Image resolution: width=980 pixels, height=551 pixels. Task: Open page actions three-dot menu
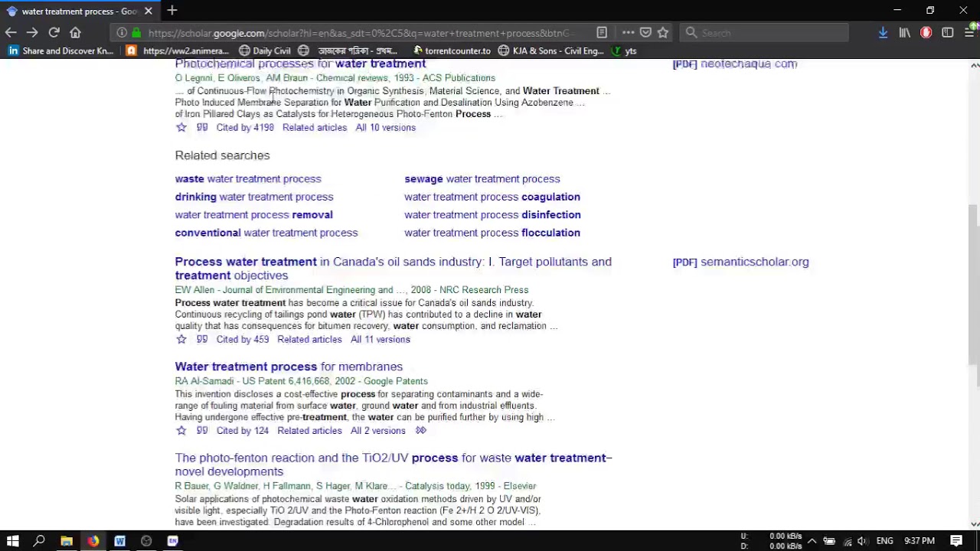628,33
